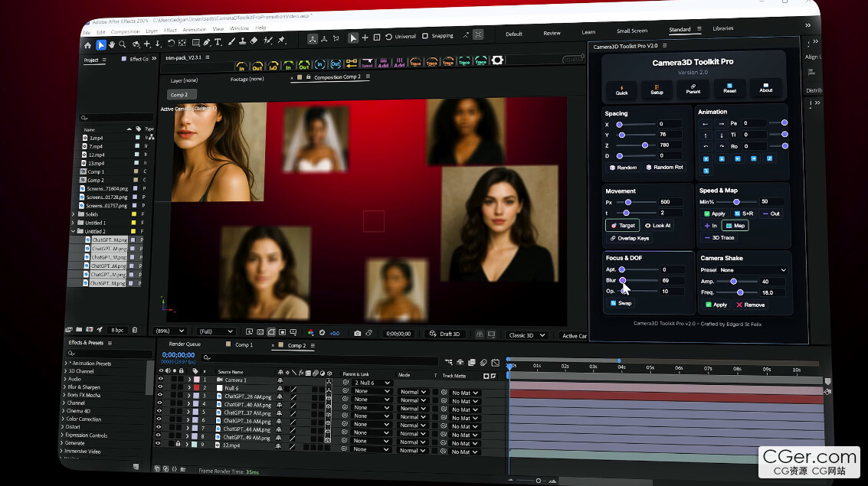Image resolution: width=868 pixels, height=486 pixels.
Task: Open the Animation menu
Action: (194, 30)
